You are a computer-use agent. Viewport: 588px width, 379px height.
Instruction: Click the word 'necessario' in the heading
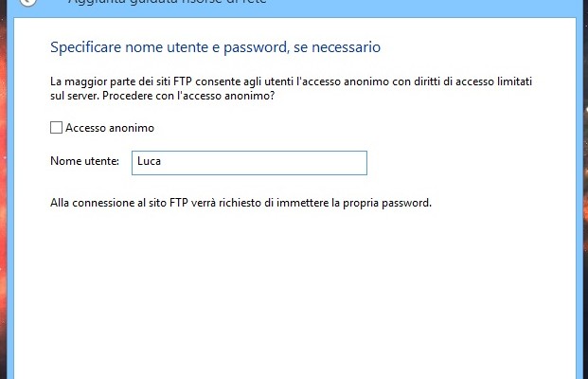(x=347, y=46)
